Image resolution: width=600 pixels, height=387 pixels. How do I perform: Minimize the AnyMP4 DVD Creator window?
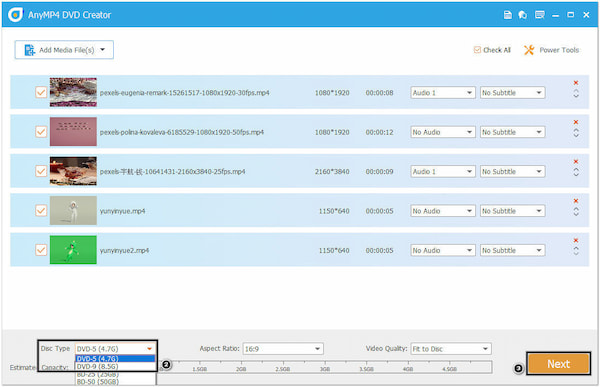[556, 15]
